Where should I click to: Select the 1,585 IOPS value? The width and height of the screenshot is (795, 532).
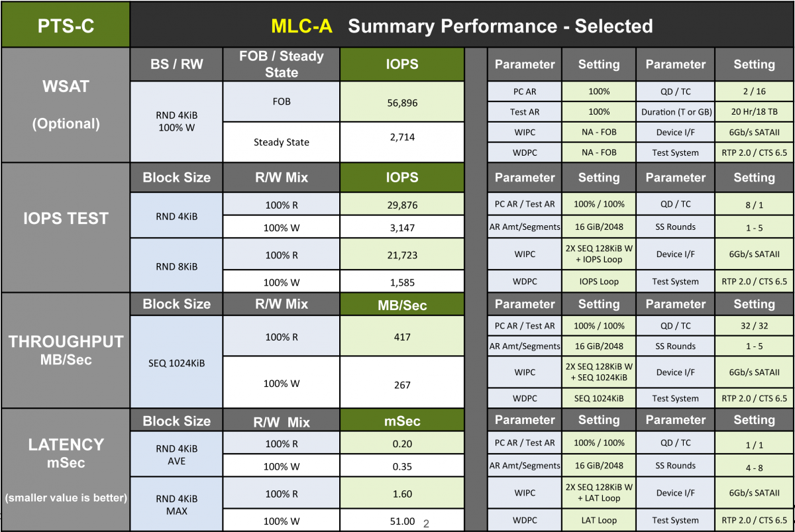(x=401, y=282)
